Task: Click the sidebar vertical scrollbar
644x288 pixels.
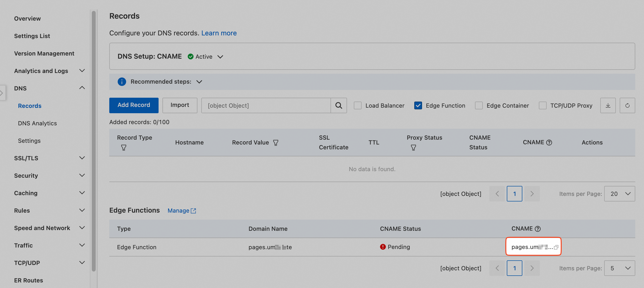Action: [93, 140]
